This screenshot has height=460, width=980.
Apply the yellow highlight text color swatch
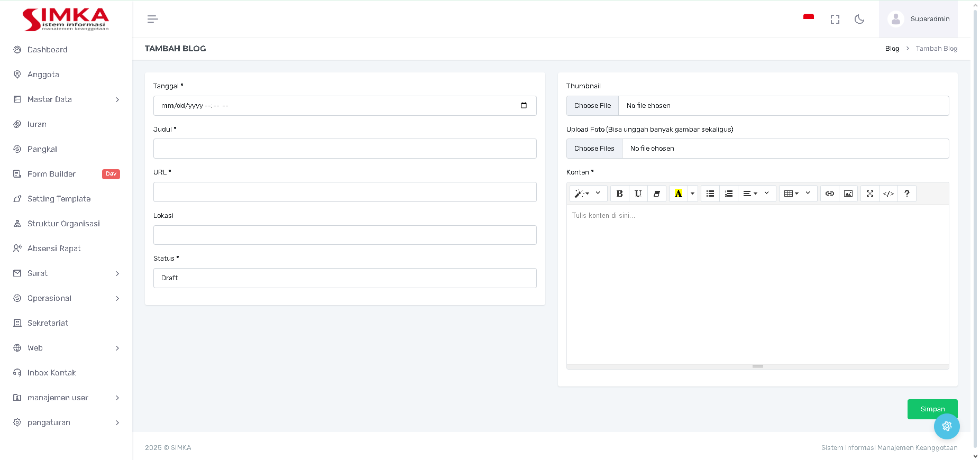pos(678,194)
